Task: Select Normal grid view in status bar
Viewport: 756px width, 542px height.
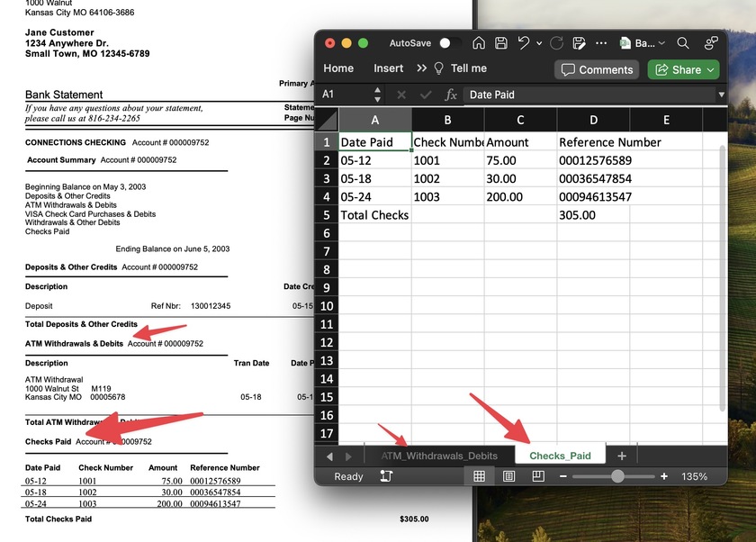Action: click(479, 476)
